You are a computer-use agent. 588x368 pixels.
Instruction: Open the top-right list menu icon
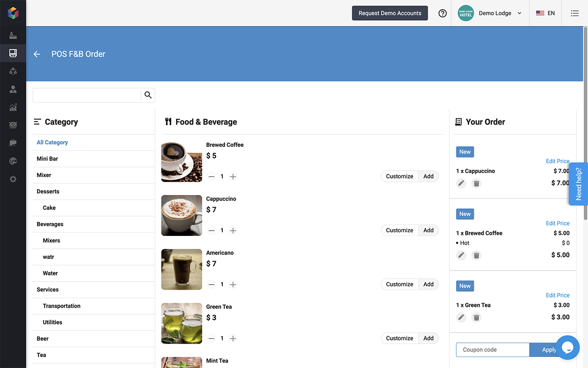tap(575, 13)
